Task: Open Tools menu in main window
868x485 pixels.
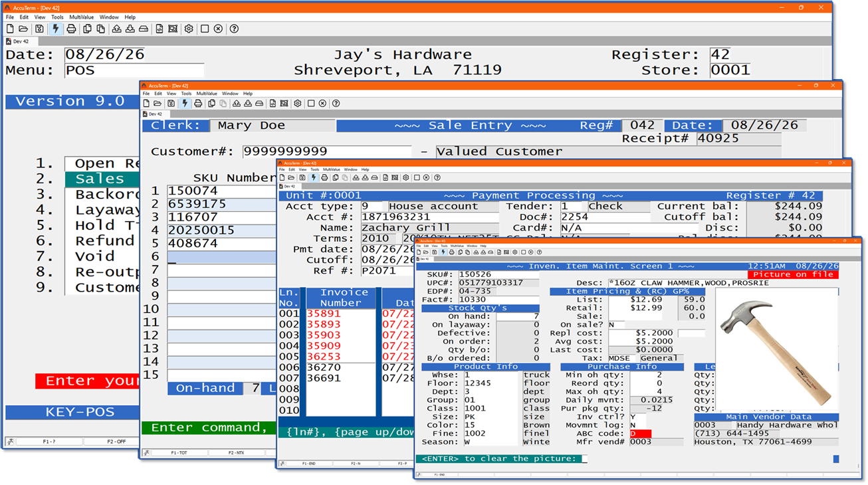Action: (x=58, y=17)
